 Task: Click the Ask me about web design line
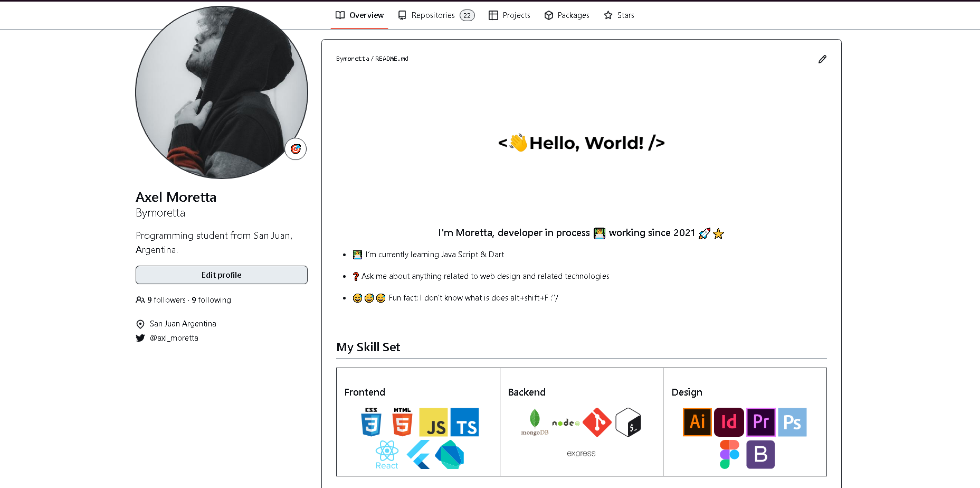[x=481, y=276]
